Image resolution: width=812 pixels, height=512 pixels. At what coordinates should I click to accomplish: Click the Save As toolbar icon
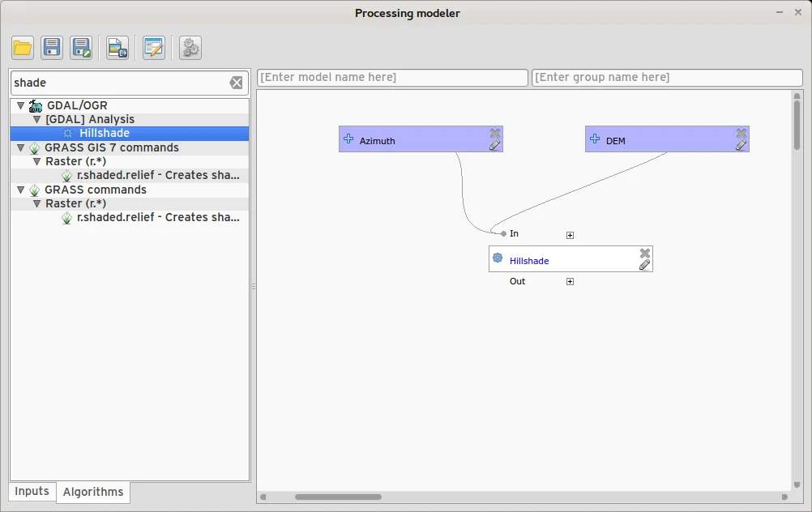(x=81, y=48)
